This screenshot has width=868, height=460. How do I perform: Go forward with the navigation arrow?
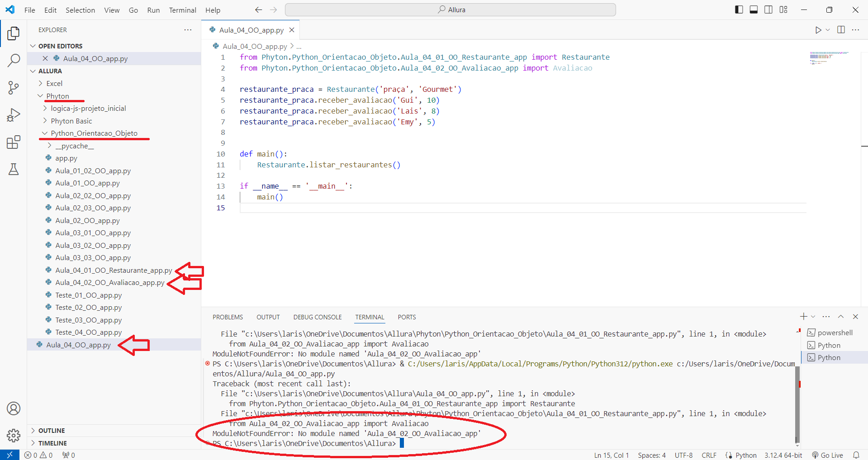tap(273, 10)
